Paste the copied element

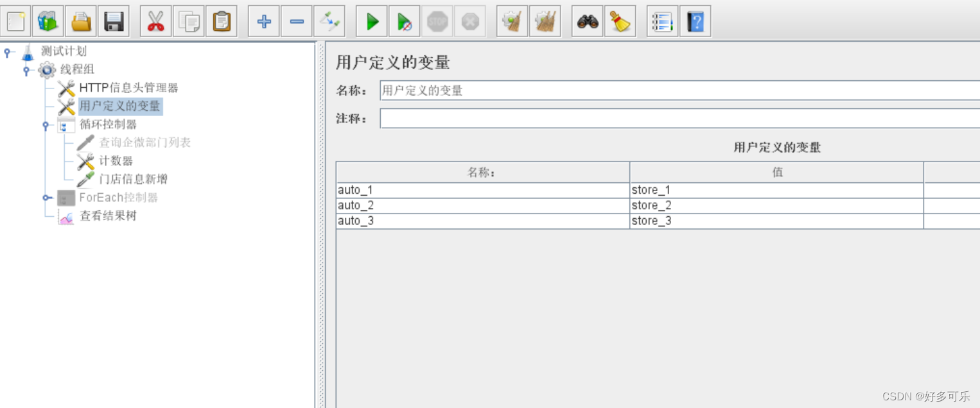click(x=222, y=21)
